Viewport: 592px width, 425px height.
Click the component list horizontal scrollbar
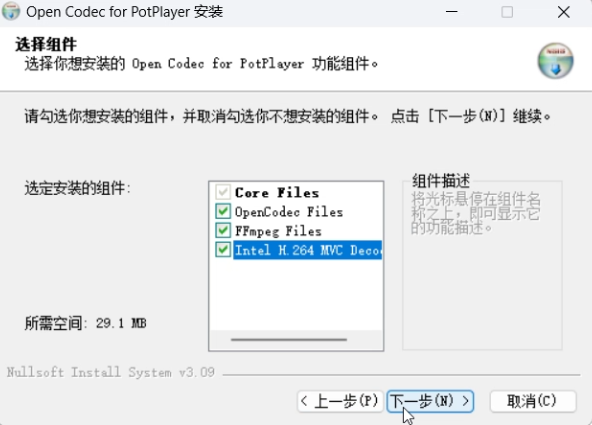[289, 340]
